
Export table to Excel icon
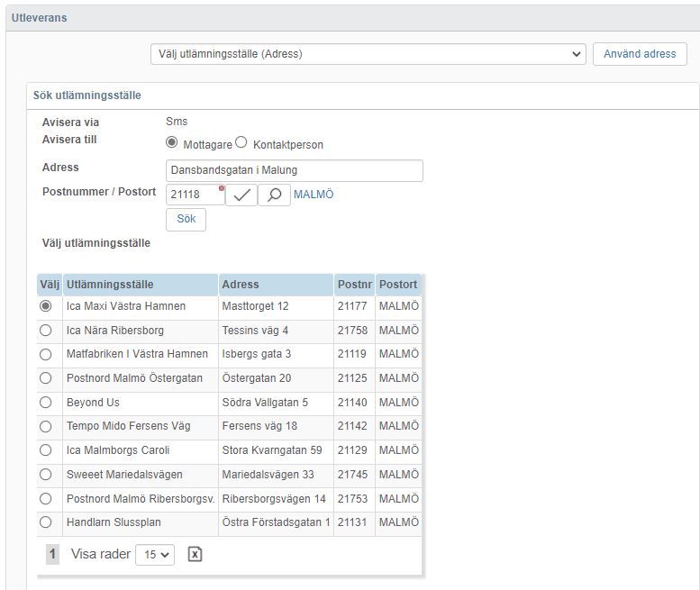(x=195, y=555)
